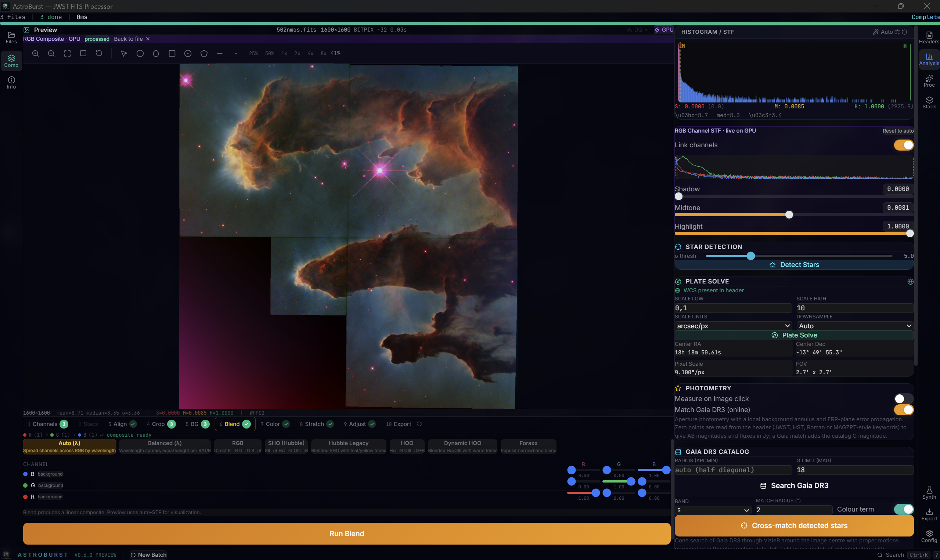Screen dimensions: 940x560
Task: Click the σ thresh slider handle
Action: pyautogui.click(x=750, y=256)
